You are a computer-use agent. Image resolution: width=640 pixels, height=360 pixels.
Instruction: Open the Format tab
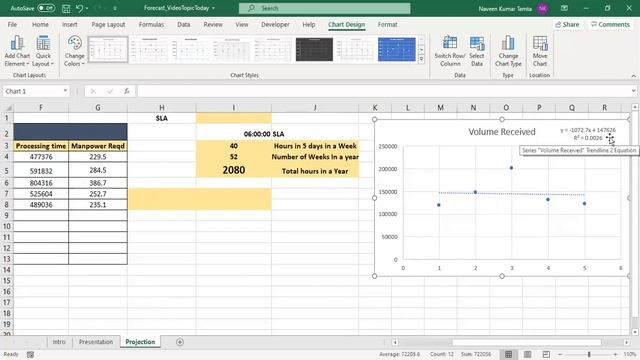(387, 24)
